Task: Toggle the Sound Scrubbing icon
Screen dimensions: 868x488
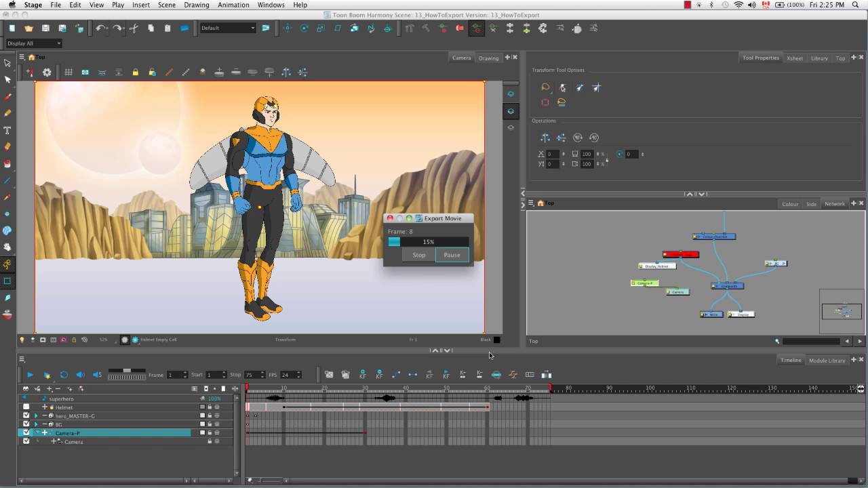Action: (97, 375)
